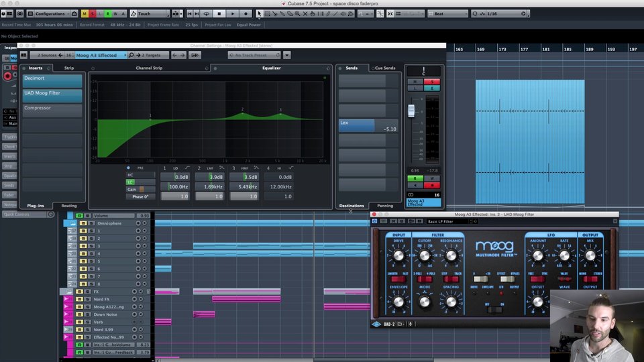644x362 pixels.
Task: Select the Equalizer tab
Action: tap(272, 68)
